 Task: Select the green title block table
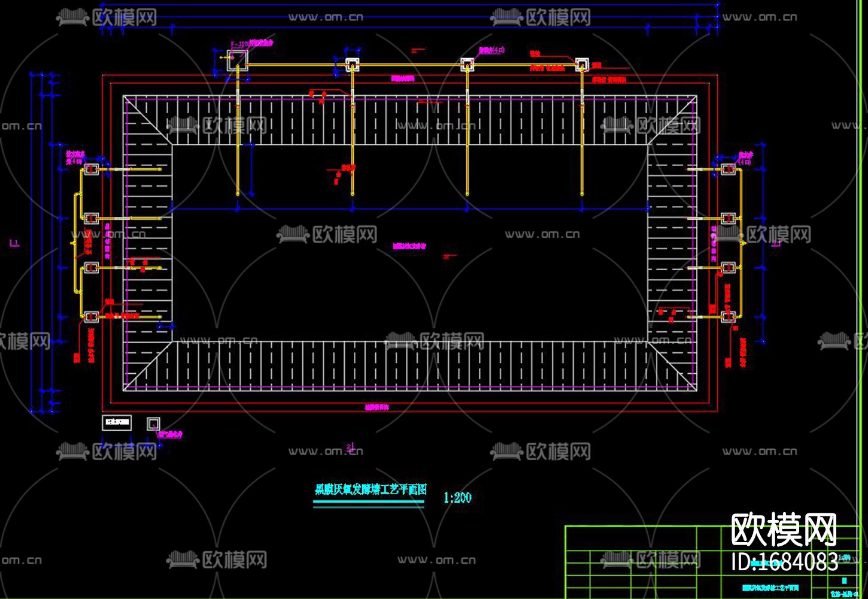715,562
